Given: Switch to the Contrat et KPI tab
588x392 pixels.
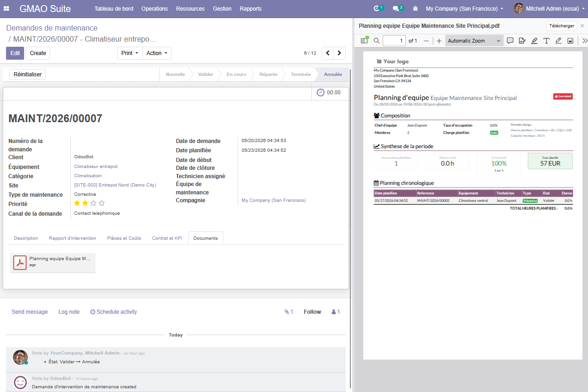Looking at the screenshot, I should click(167, 238).
